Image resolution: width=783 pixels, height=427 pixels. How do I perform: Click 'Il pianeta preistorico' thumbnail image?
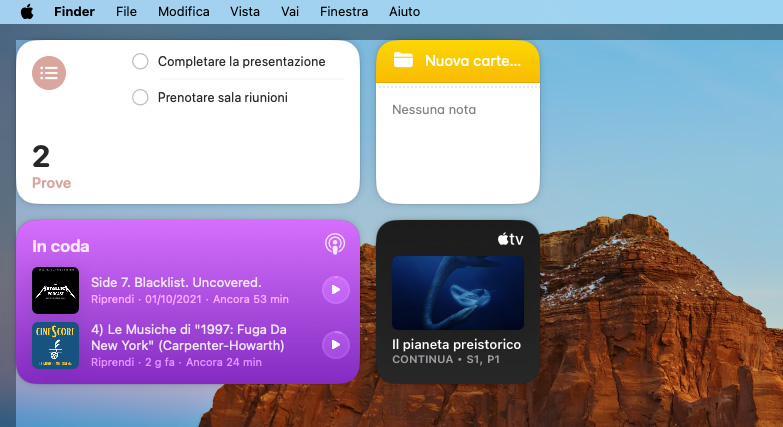(458, 293)
